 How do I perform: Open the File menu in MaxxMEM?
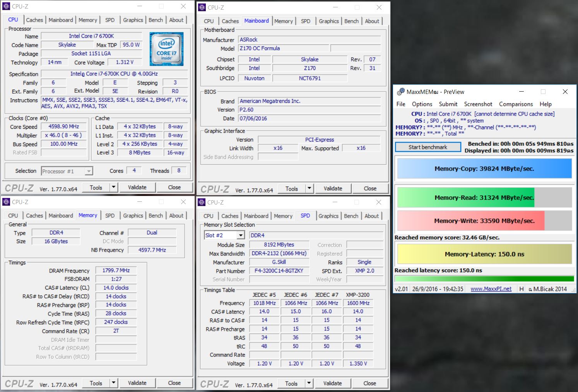point(401,104)
